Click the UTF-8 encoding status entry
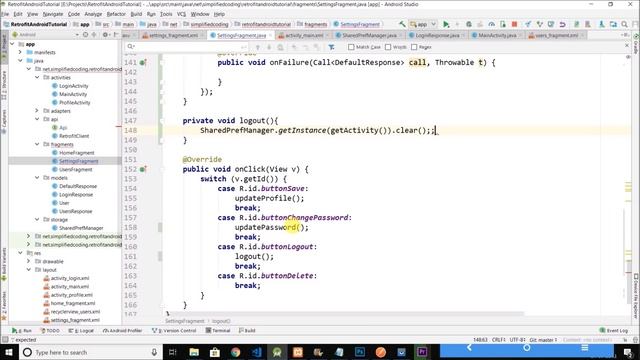 517,340
